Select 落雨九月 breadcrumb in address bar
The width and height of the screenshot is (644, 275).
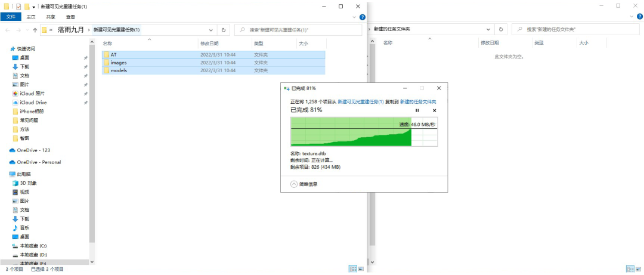(x=70, y=30)
